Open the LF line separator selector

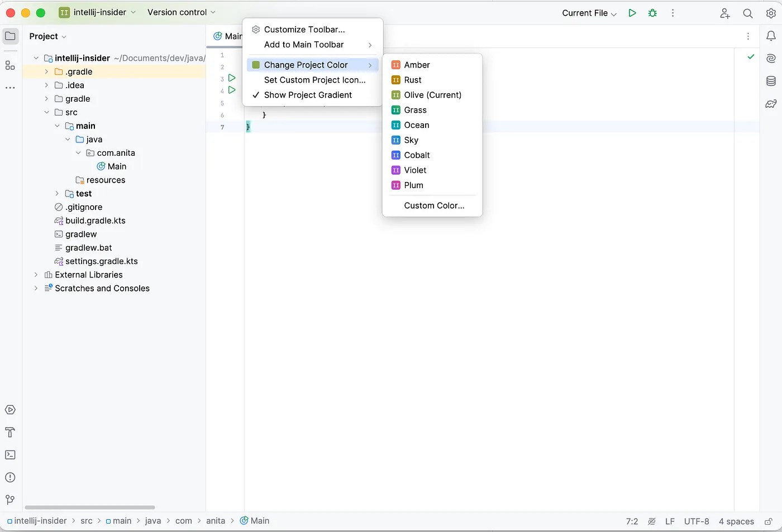click(669, 521)
